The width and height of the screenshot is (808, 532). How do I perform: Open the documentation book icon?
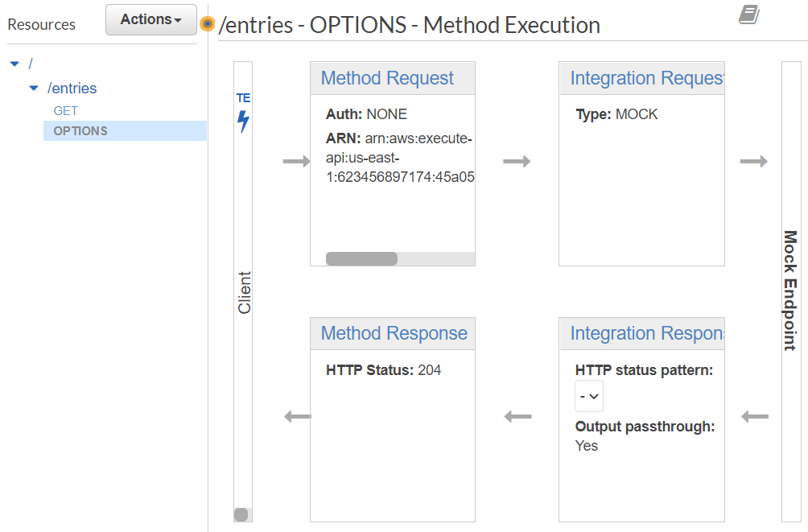(x=748, y=14)
